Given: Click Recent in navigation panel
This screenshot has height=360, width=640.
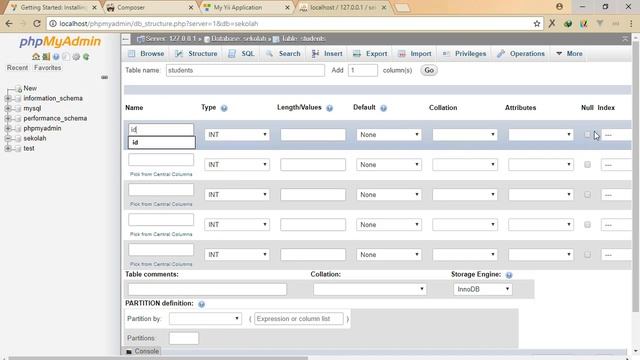Looking at the screenshot, I should tap(17, 68).
